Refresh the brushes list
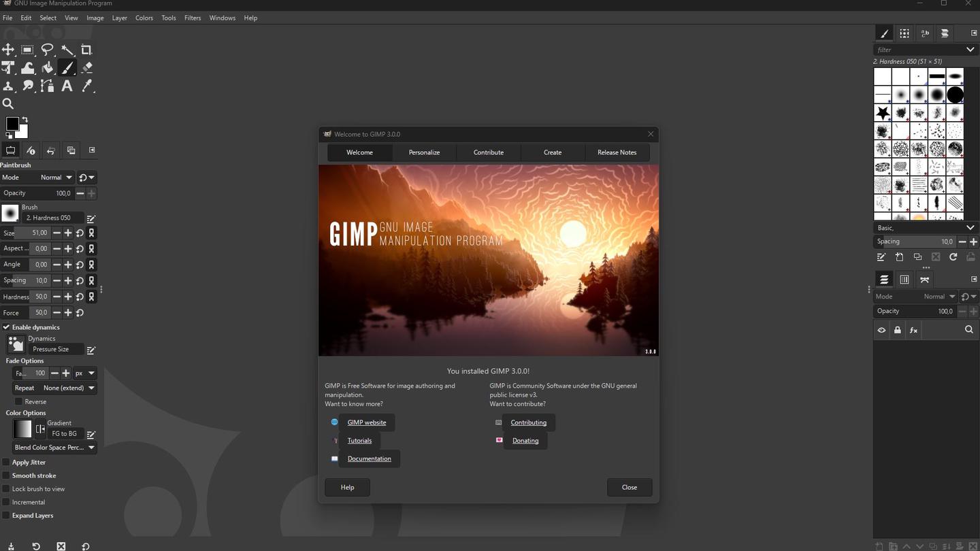The image size is (980, 551). (953, 257)
